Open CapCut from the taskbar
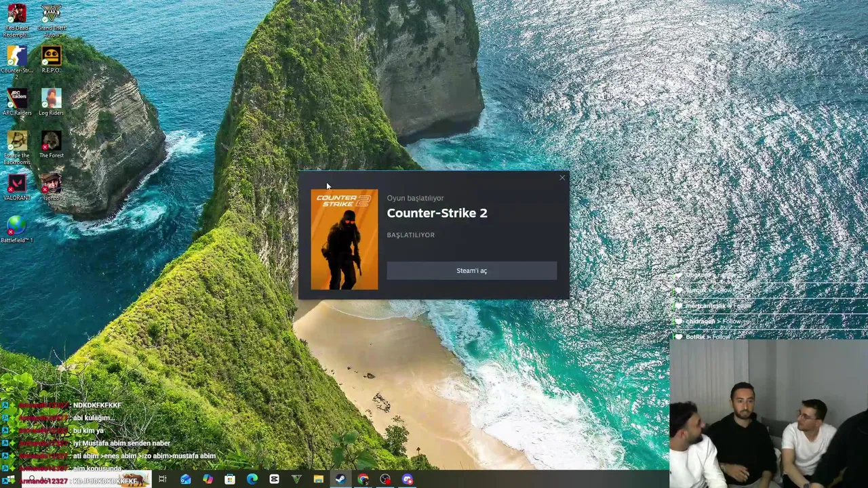 [x=274, y=479]
